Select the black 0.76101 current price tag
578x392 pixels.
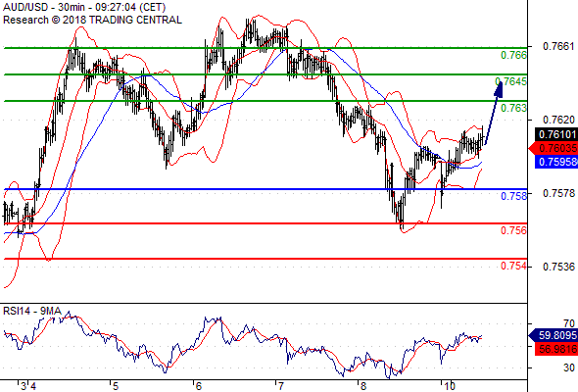pos(556,134)
